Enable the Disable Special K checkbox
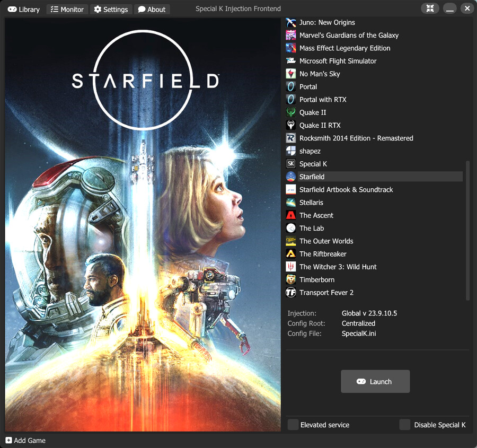The height and width of the screenshot is (448, 477). pos(404,425)
